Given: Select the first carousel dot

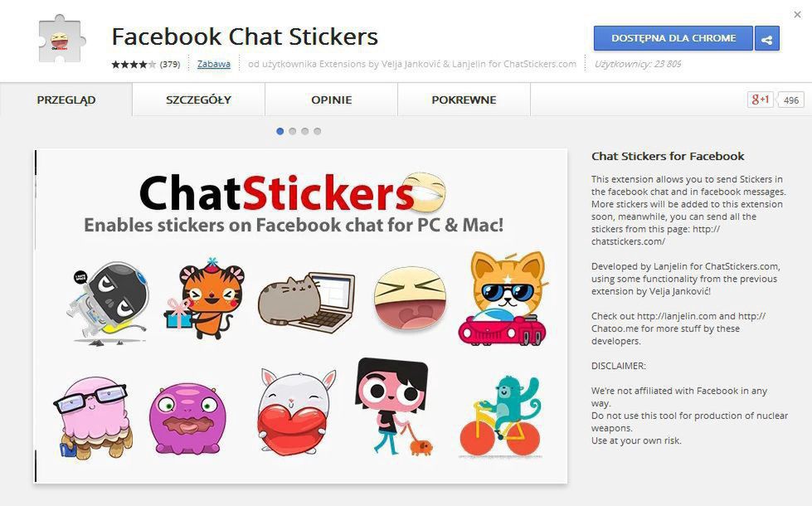Looking at the screenshot, I should [280, 131].
